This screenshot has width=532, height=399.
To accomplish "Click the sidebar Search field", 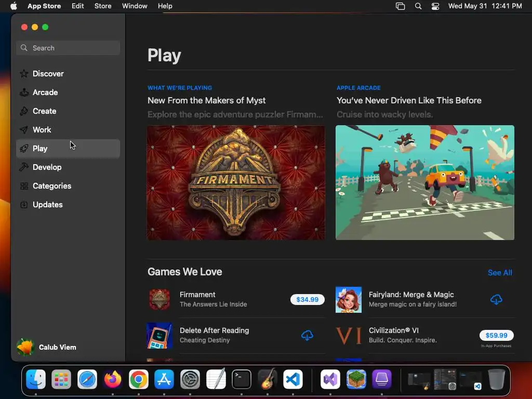I will [x=68, y=48].
